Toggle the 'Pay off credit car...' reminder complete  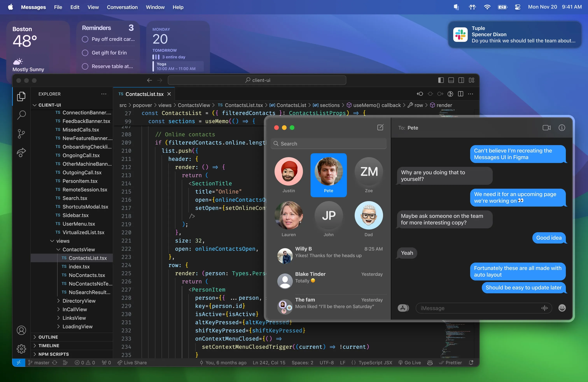click(85, 39)
